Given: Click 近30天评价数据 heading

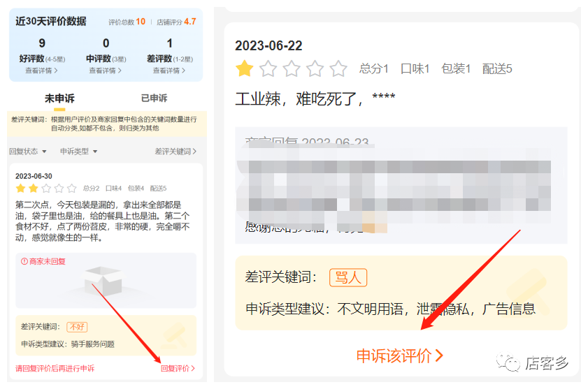Looking at the screenshot, I should 50,21.
